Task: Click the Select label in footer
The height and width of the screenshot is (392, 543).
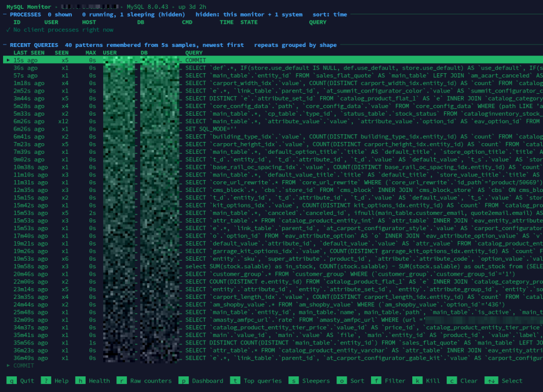Action: click(x=512, y=381)
